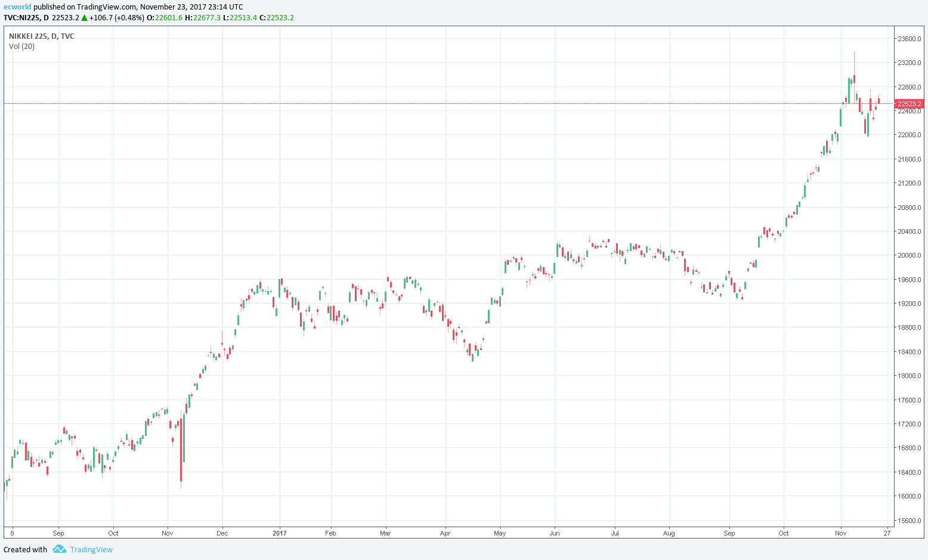The height and width of the screenshot is (560, 928).
Task: Click the Oct 2016 time axis label
Action: (113, 533)
